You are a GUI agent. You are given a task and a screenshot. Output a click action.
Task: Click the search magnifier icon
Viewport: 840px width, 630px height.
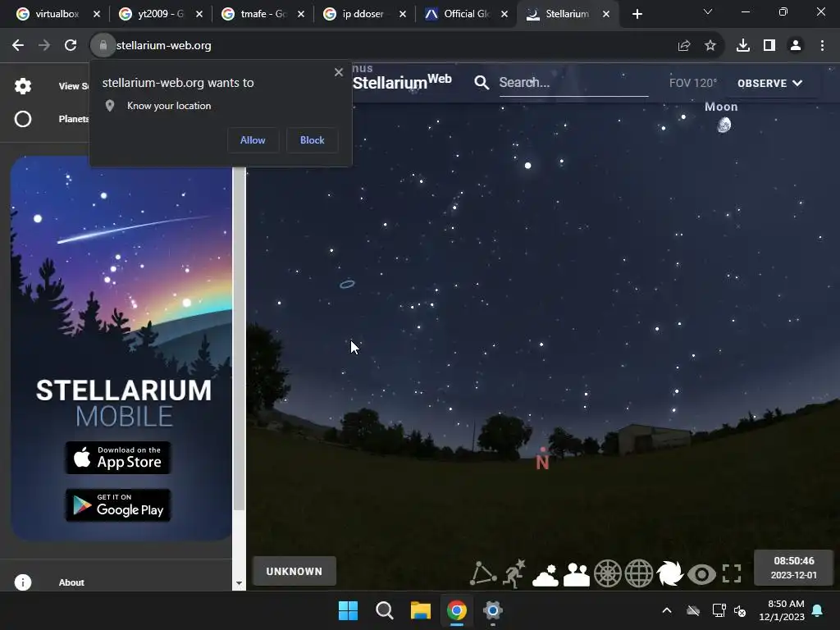[482, 83]
